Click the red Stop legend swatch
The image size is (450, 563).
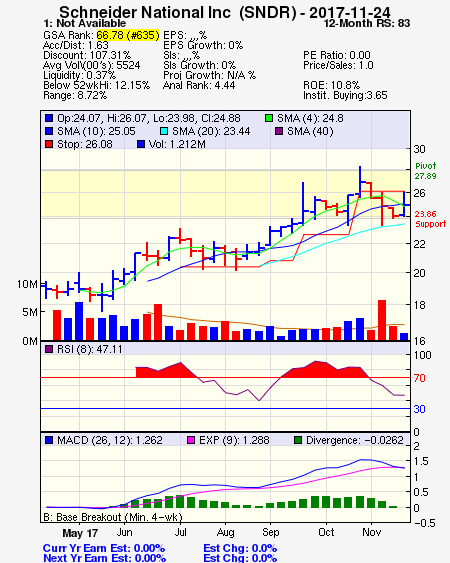coord(49,144)
